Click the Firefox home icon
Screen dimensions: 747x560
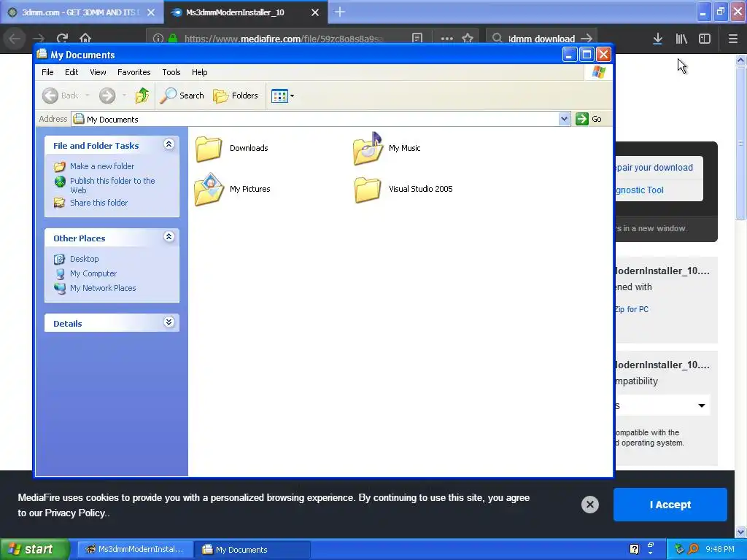click(x=85, y=38)
